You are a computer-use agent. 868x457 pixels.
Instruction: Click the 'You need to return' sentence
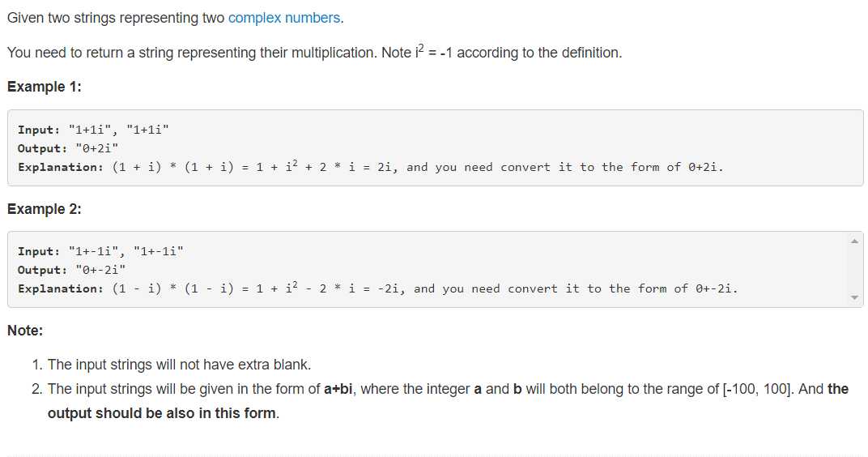(314, 52)
